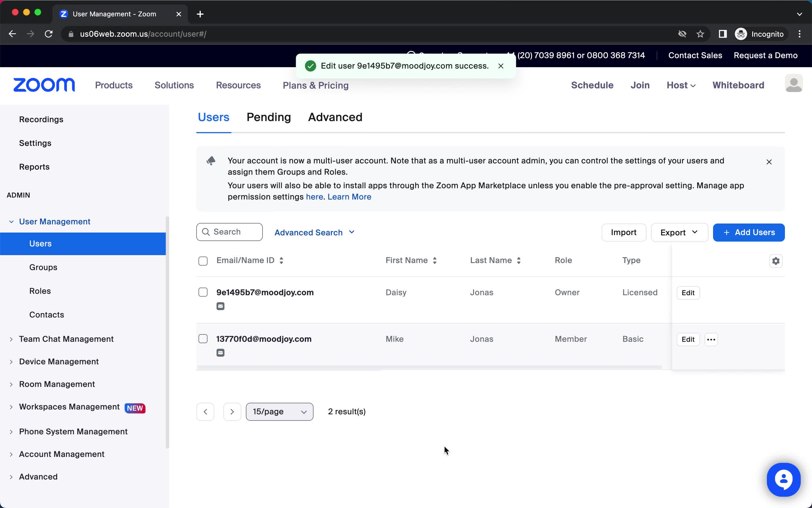Edit user Daisy Jonas
This screenshot has width=812, height=508.
tap(688, 293)
